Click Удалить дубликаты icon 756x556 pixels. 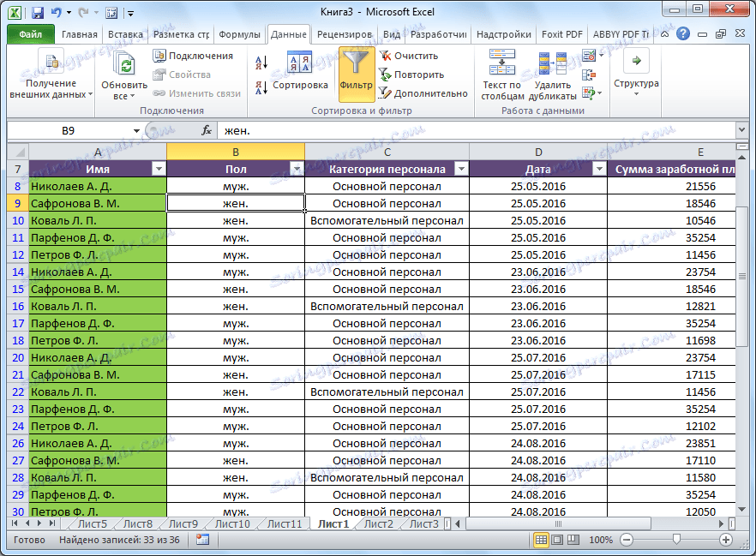coord(552,65)
